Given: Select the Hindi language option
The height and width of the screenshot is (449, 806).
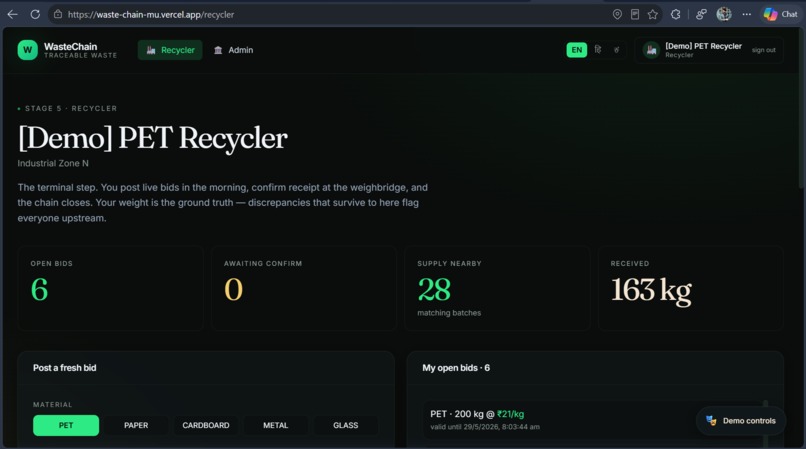Looking at the screenshot, I should (x=598, y=50).
